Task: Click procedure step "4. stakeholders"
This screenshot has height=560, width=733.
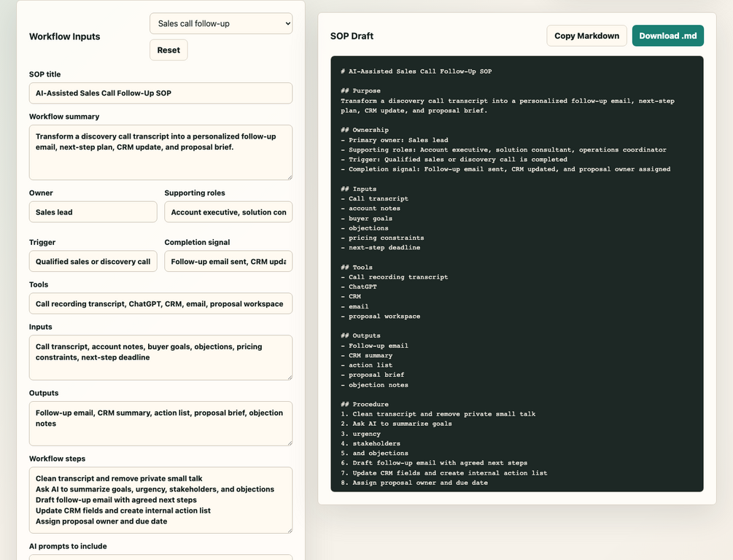Action: 371,443
